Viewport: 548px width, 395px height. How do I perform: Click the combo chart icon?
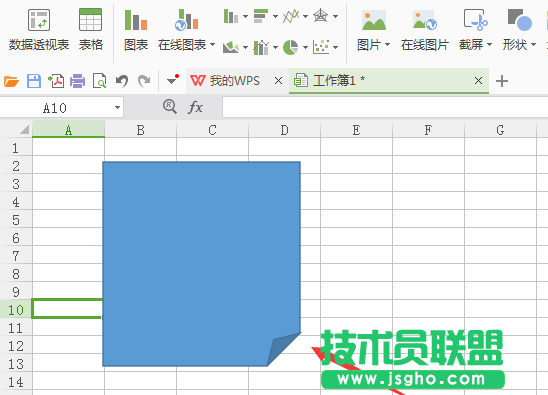coord(261,47)
